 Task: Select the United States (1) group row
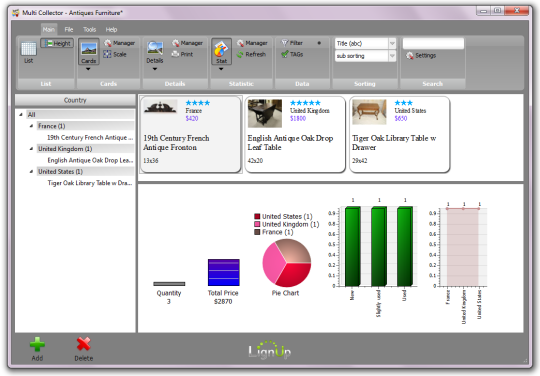click(x=85, y=171)
